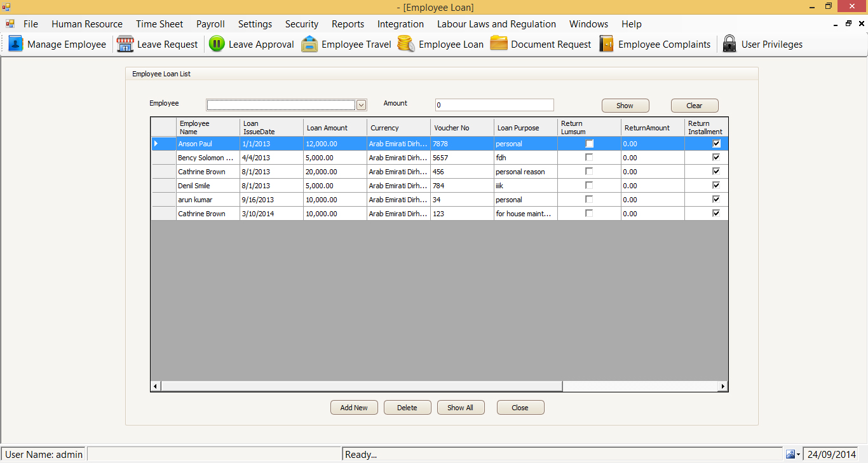Click the Add New button
This screenshot has height=463, width=868.
point(354,408)
